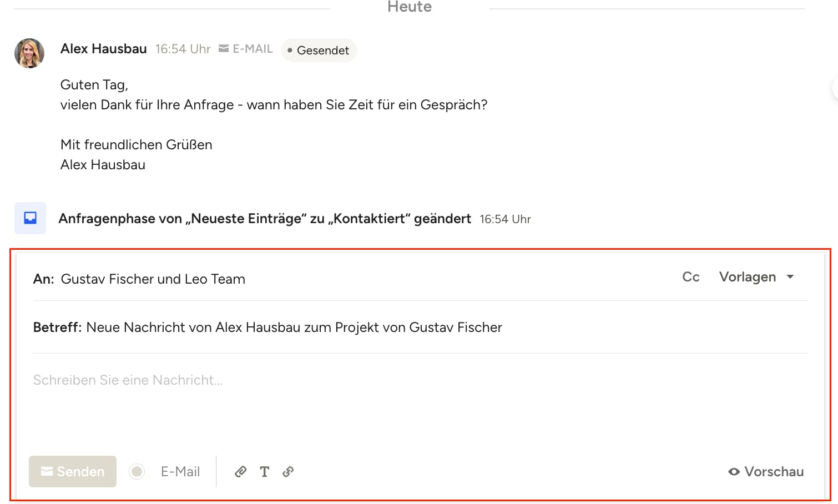Select the E-Mail radio button
This screenshot has height=504, width=838.
(137, 472)
